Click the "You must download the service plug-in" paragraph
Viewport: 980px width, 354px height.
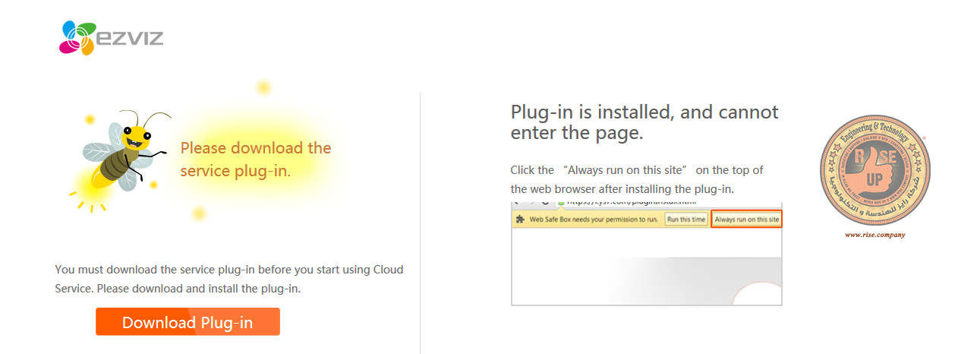(x=229, y=279)
